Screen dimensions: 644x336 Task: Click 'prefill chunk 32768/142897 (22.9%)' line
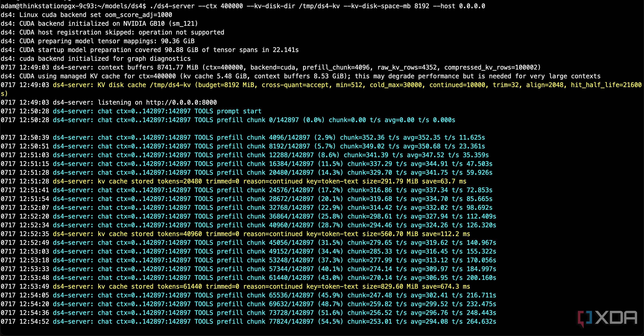coord(247,207)
